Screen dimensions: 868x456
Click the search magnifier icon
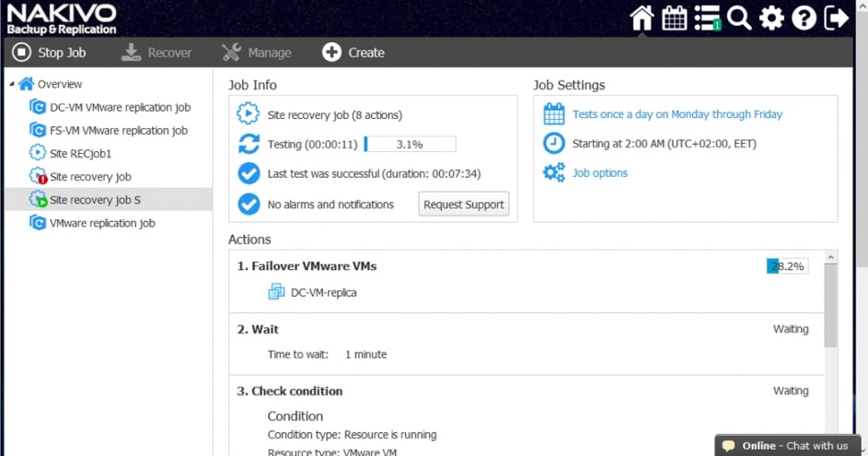(x=738, y=18)
